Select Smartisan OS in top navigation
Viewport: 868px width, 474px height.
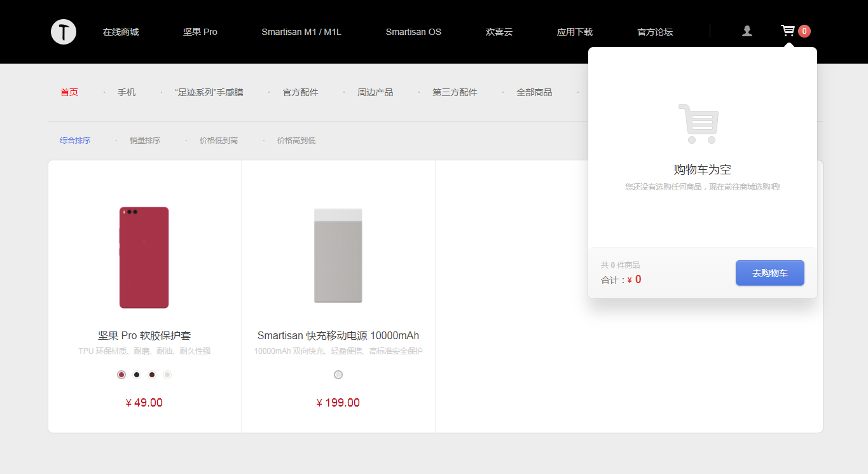[413, 32]
